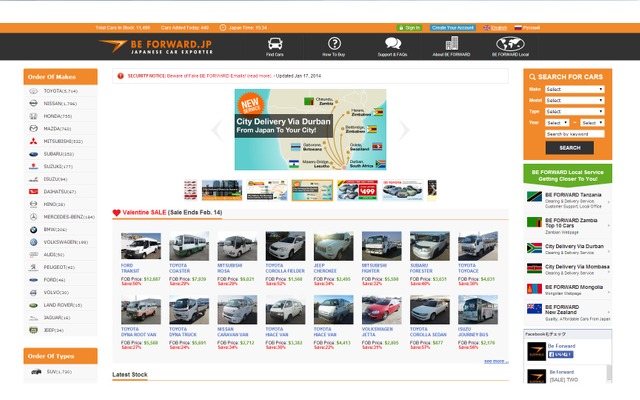The image size is (640, 400).
Task: Select Volkswagen logo in makes list
Action: click(x=33, y=242)
